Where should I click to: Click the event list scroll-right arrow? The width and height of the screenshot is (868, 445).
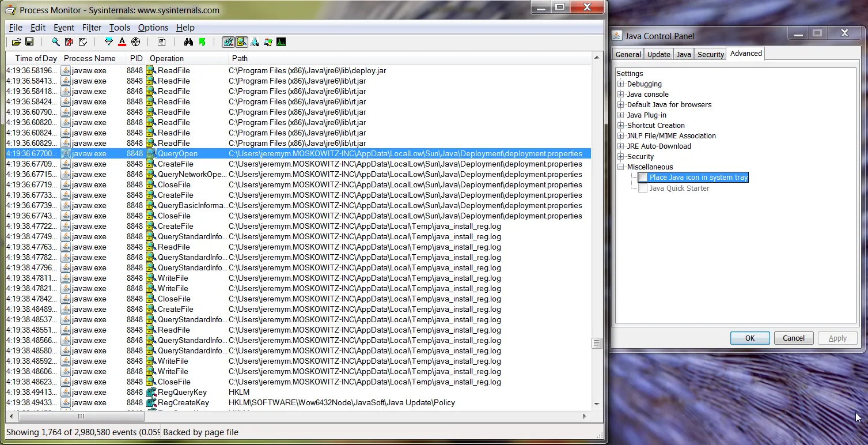point(585,416)
